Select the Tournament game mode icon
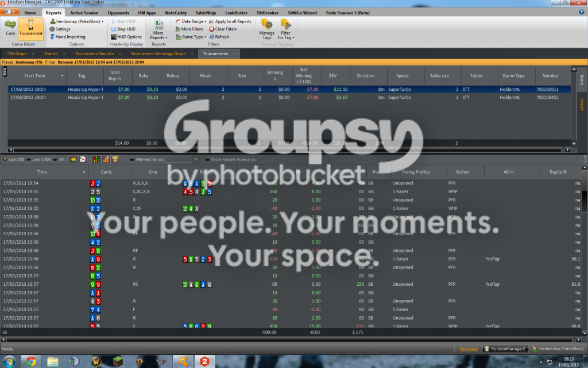Screen dimensions: 588x368 coord(31,28)
